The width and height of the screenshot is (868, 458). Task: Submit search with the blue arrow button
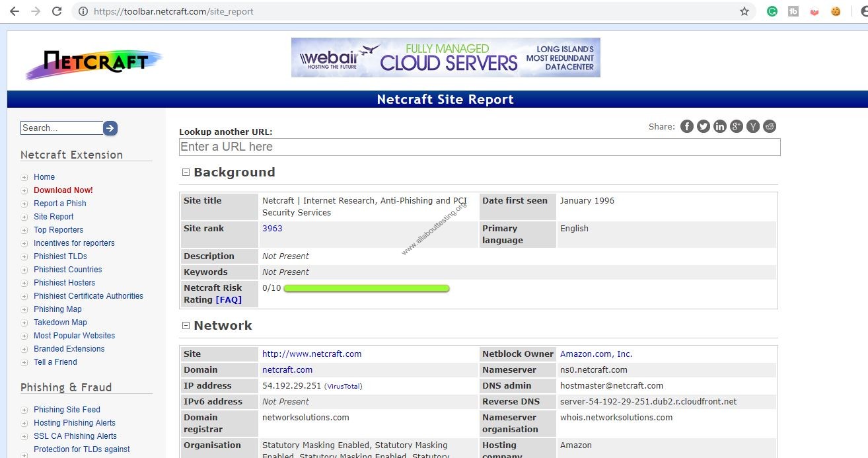110,128
